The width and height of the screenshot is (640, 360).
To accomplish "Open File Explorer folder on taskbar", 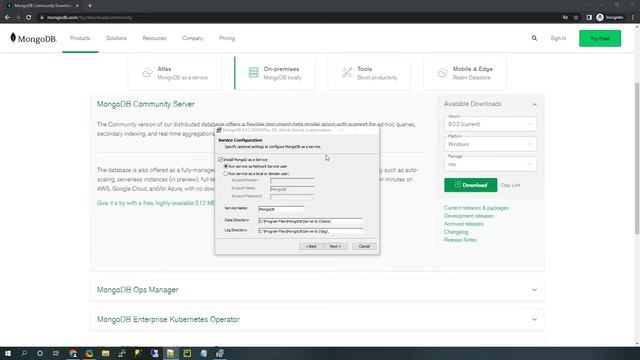I will 105,353.
